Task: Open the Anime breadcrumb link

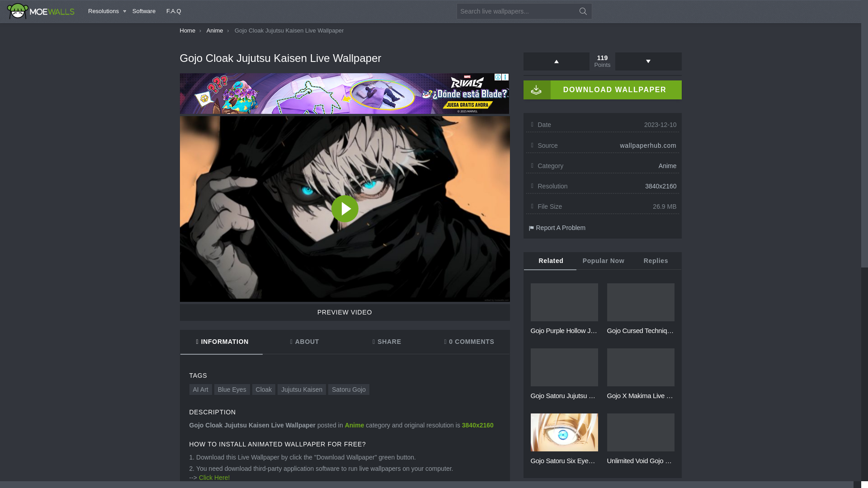Action: [x=215, y=31]
